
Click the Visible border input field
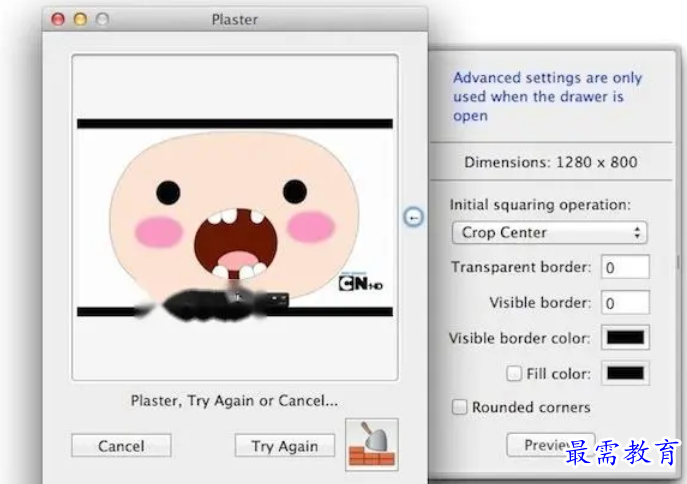(625, 302)
